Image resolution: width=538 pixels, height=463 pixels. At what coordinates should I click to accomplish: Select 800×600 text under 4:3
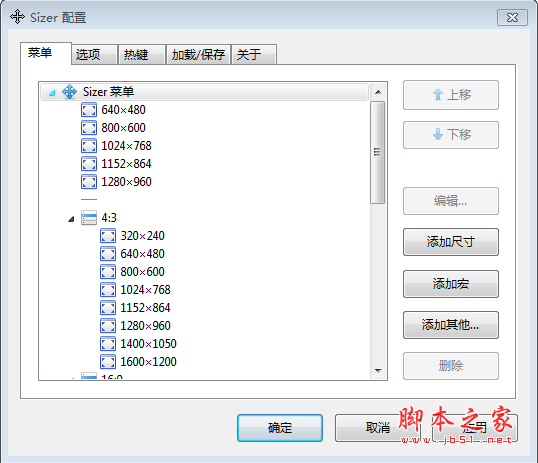tap(142, 272)
